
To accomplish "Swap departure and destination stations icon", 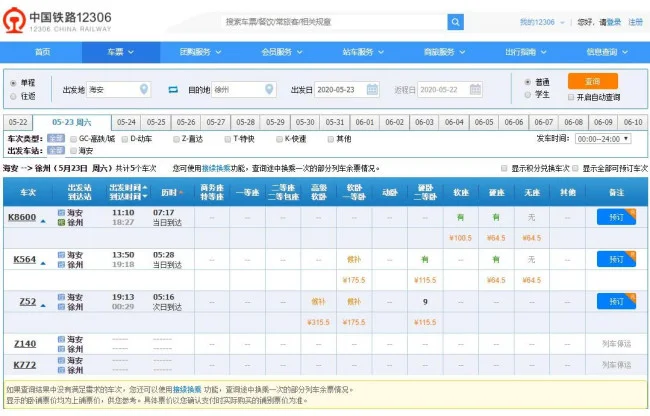I will tap(173, 89).
